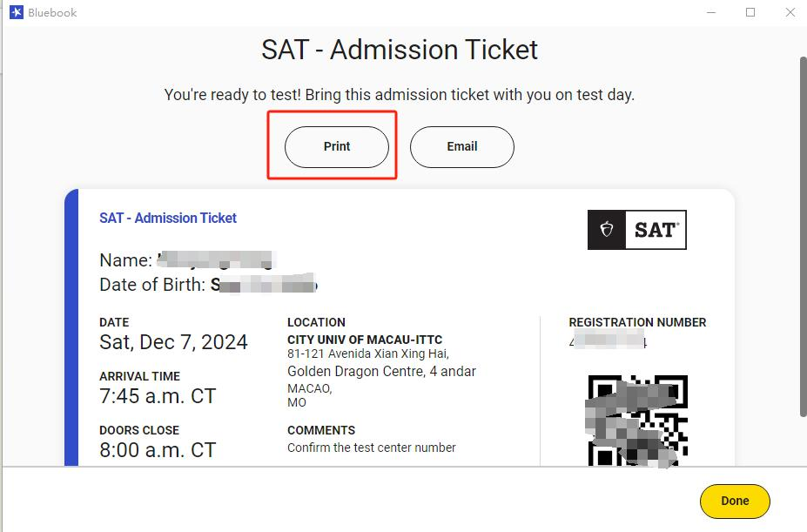Click the 8:00 a.m. CT doors close time

click(x=158, y=450)
